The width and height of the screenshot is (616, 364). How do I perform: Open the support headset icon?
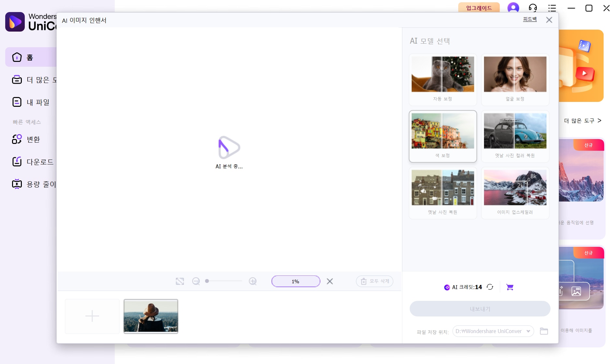coord(533,8)
